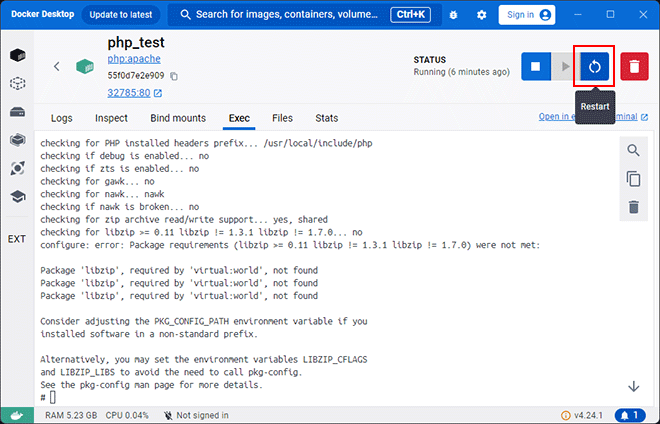Viewport: 660px width, 424px height.
Task: Open Learning center in sidebar
Action: tap(18, 196)
